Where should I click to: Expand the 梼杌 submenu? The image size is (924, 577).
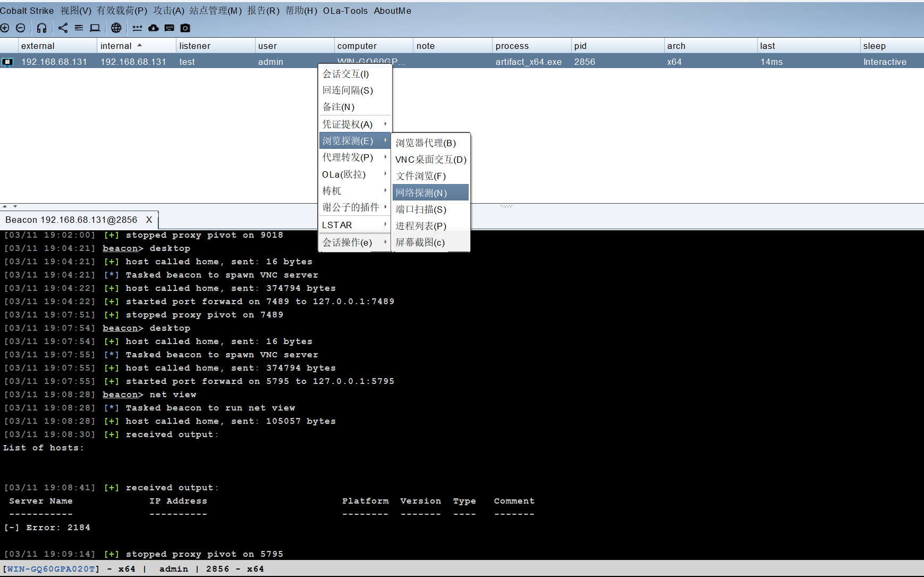click(355, 191)
